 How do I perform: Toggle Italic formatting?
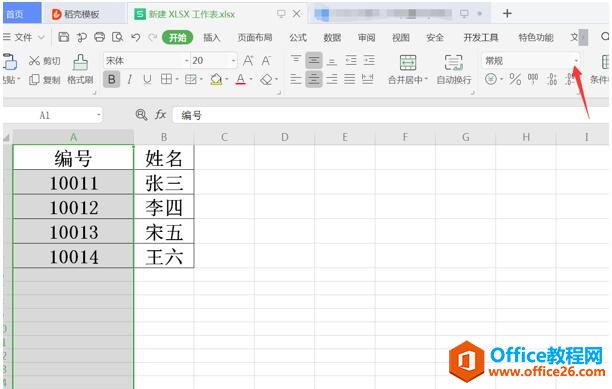coord(129,80)
